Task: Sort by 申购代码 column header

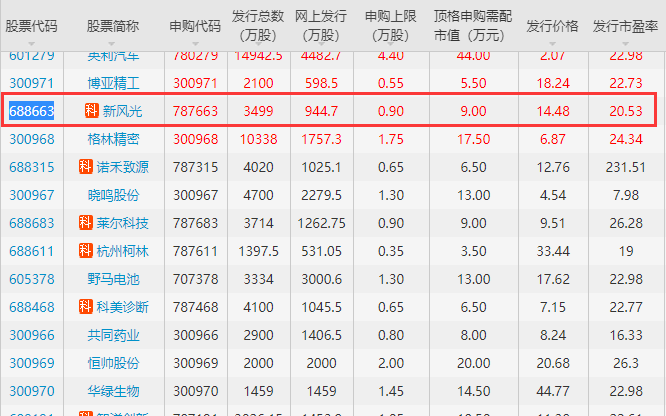Action: tap(195, 26)
